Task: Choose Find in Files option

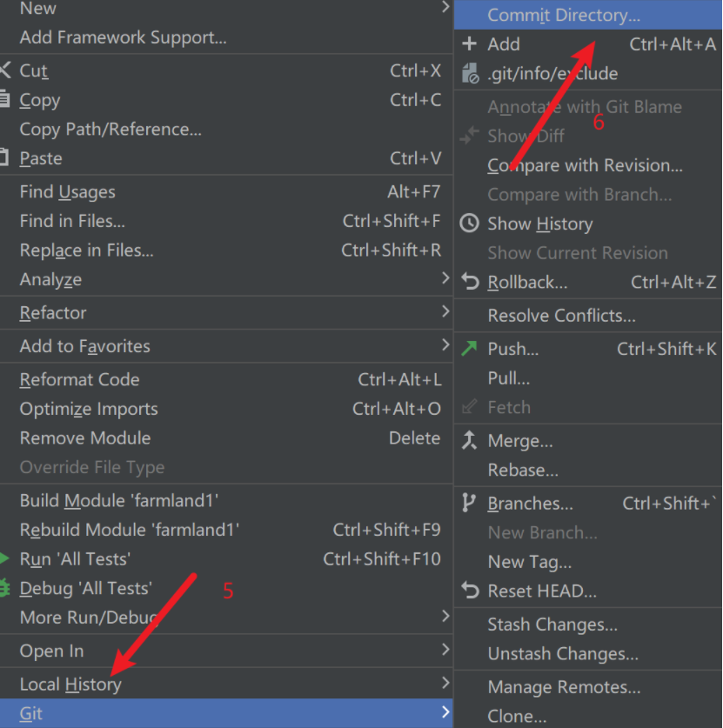Action: (x=72, y=221)
